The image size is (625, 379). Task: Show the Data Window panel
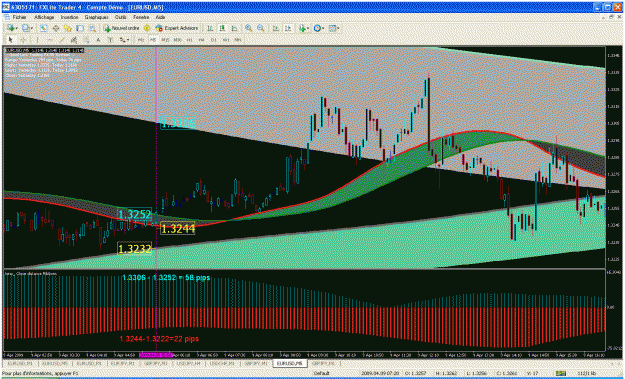pos(56,28)
